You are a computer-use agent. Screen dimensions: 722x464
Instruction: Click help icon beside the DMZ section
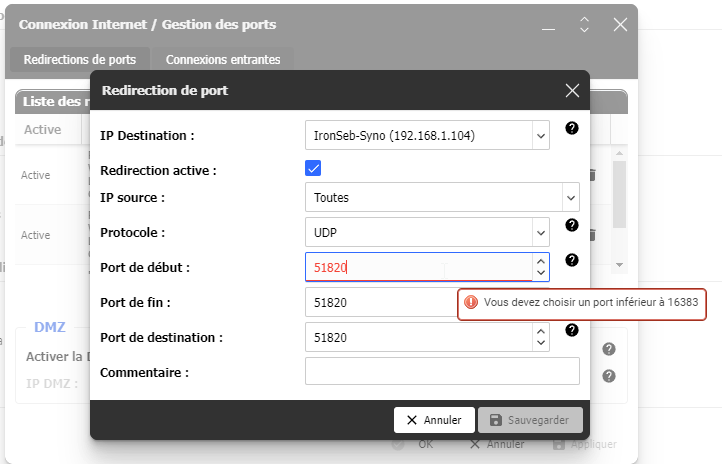pos(608,349)
